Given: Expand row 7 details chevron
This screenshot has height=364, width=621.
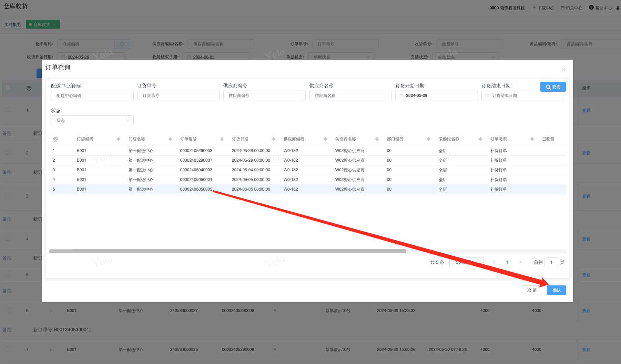Looking at the screenshot, I should (51, 350).
